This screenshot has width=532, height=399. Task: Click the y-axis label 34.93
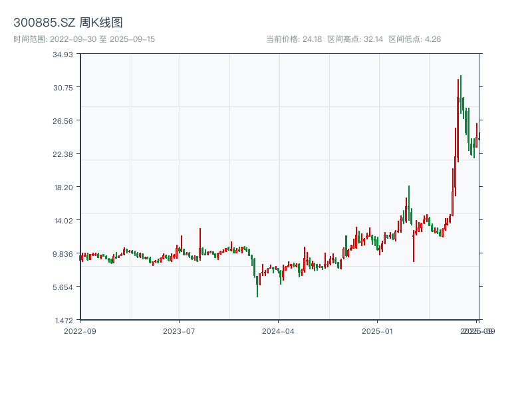[x=63, y=55]
